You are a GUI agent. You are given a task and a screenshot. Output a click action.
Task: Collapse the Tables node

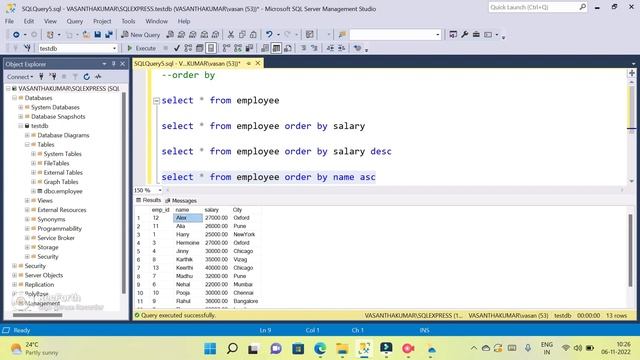(27, 144)
